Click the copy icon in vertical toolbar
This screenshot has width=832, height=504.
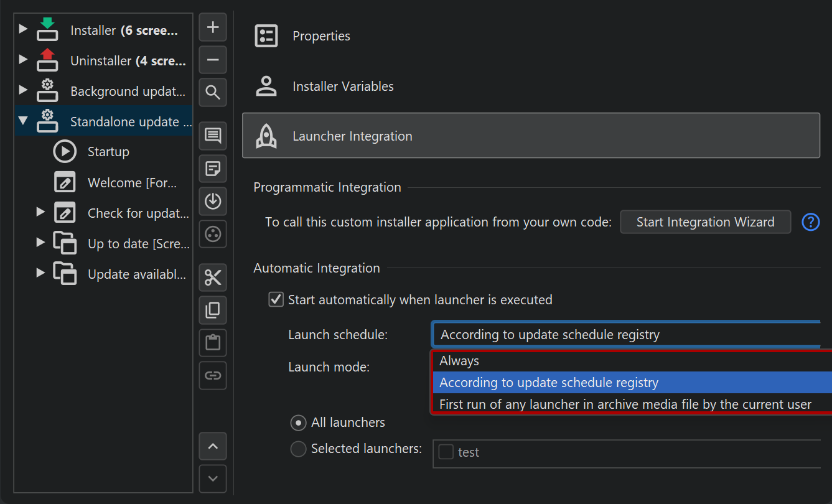point(213,310)
